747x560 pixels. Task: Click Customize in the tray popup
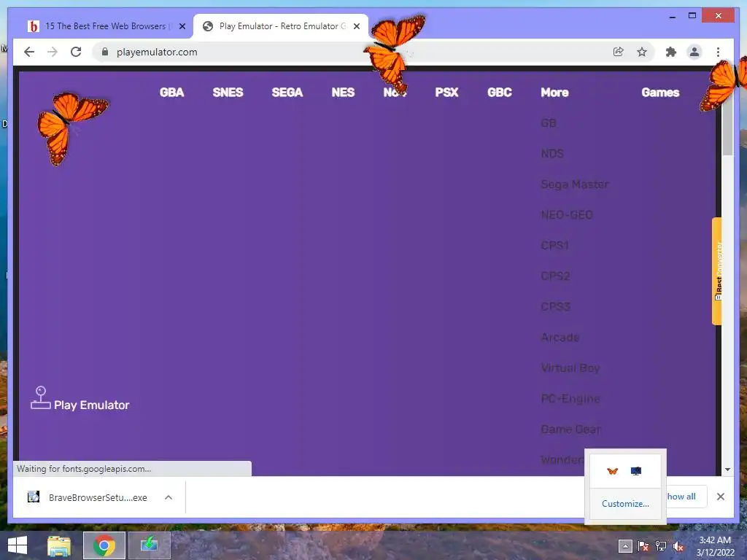[625, 504]
